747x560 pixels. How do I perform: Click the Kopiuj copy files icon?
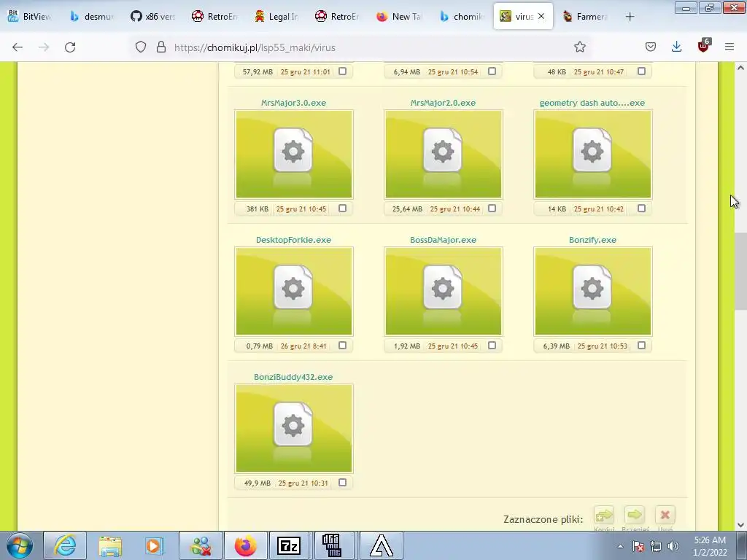pos(603,516)
